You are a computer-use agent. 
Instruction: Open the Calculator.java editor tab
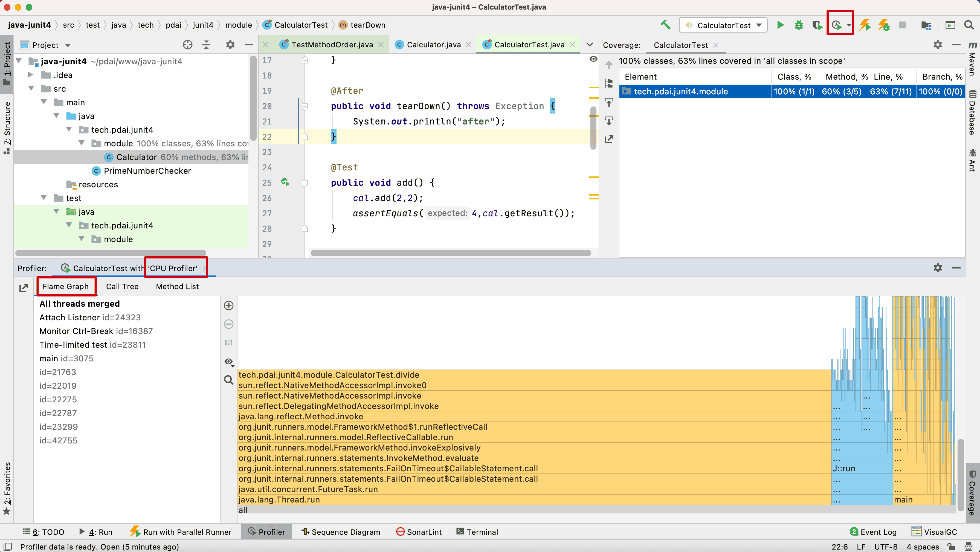pyautogui.click(x=433, y=45)
